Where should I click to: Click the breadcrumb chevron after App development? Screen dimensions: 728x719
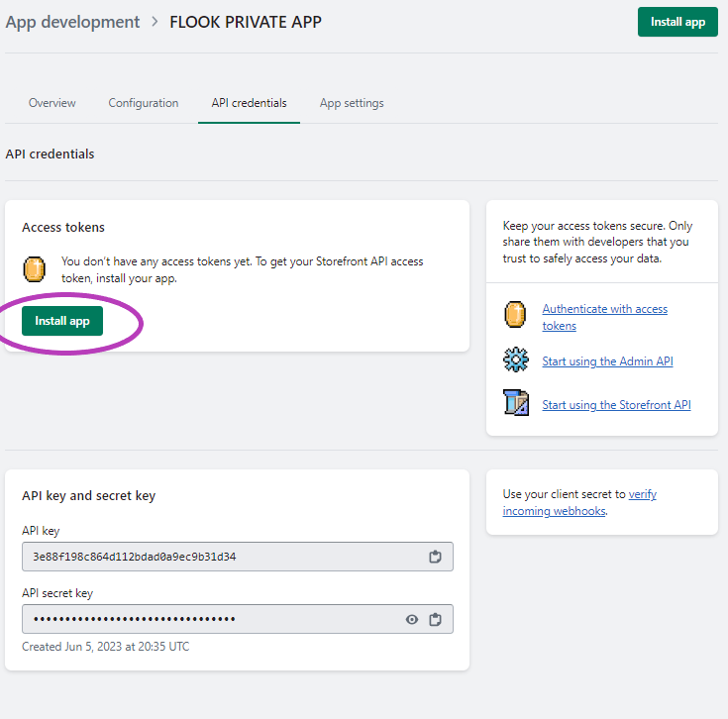[x=155, y=22]
